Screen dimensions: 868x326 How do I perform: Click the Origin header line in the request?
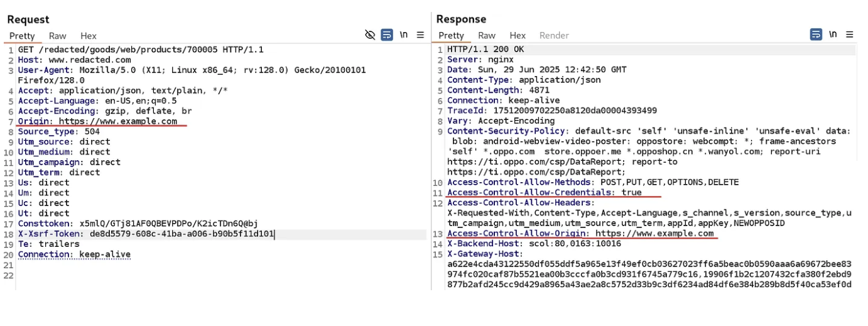click(x=97, y=121)
